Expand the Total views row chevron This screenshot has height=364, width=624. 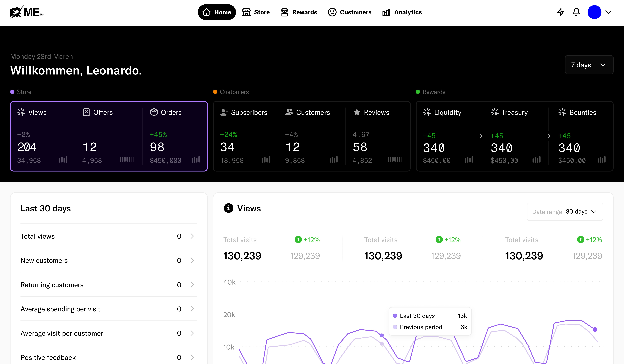192,236
